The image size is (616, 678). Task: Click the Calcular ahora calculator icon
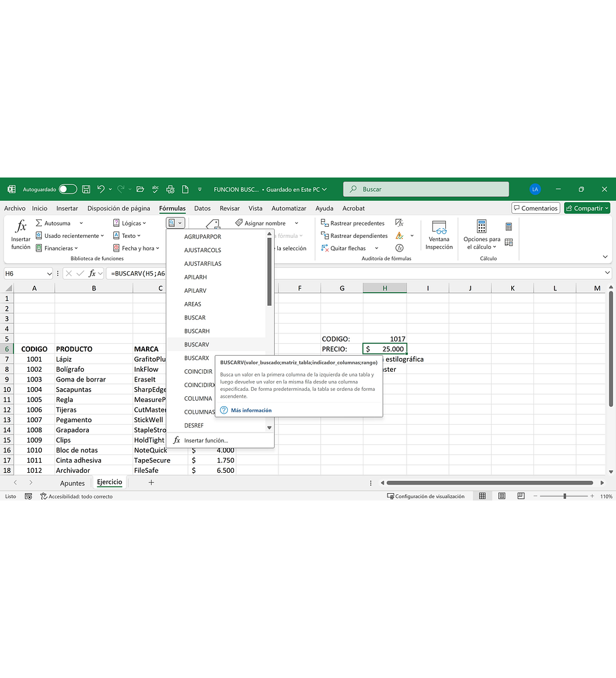508,227
